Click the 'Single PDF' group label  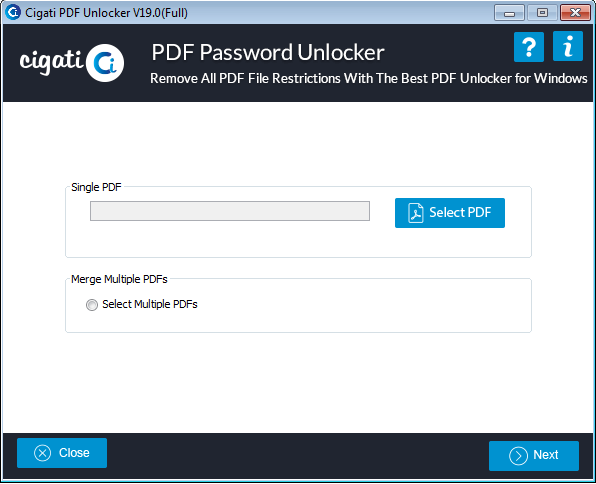click(x=96, y=187)
